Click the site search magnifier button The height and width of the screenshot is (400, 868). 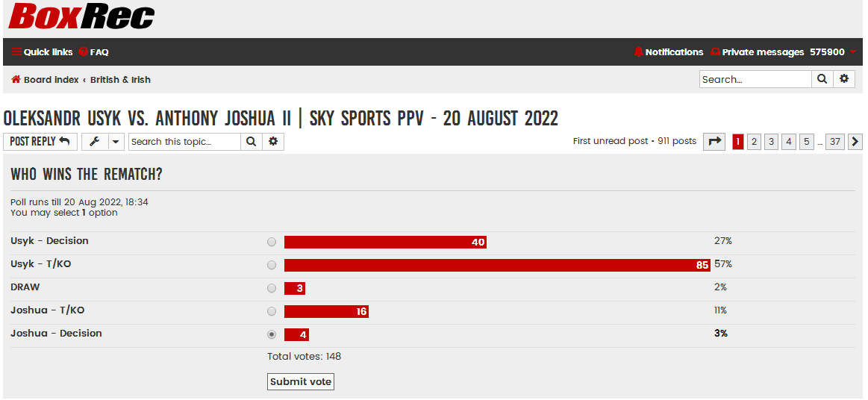(822, 79)
